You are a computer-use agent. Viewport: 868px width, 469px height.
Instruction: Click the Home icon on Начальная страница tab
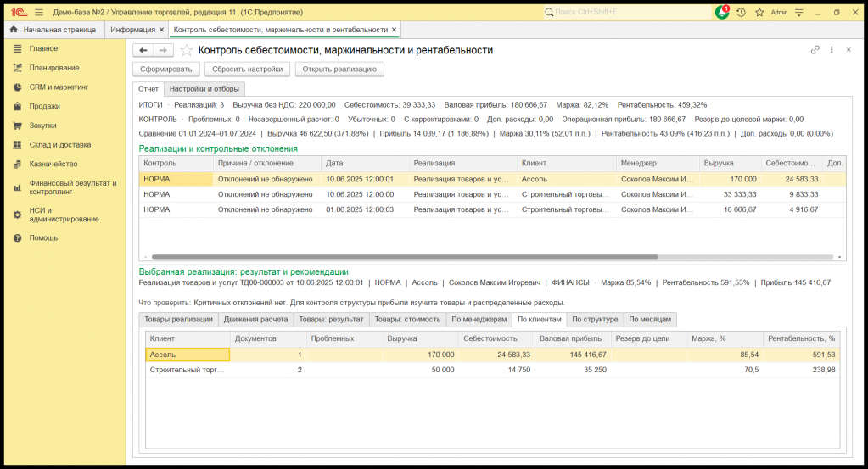tap(14, 30)
